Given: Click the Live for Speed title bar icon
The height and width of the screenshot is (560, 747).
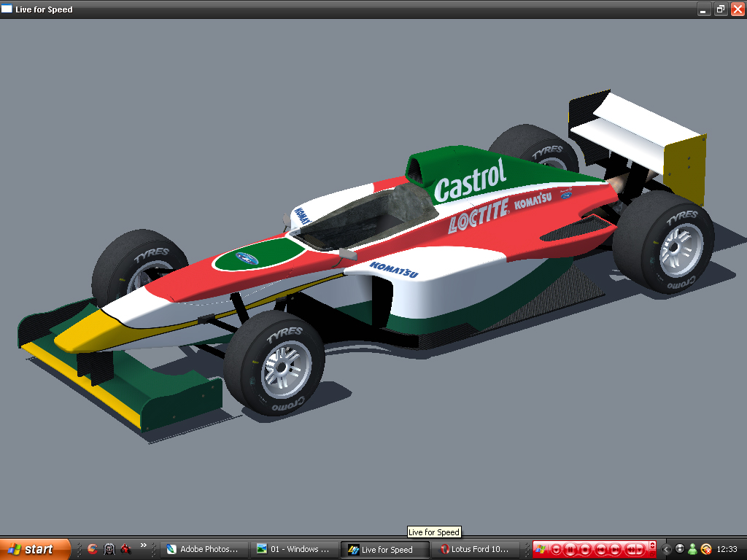Looking at the screenshot, I should (x=7, y=9).
